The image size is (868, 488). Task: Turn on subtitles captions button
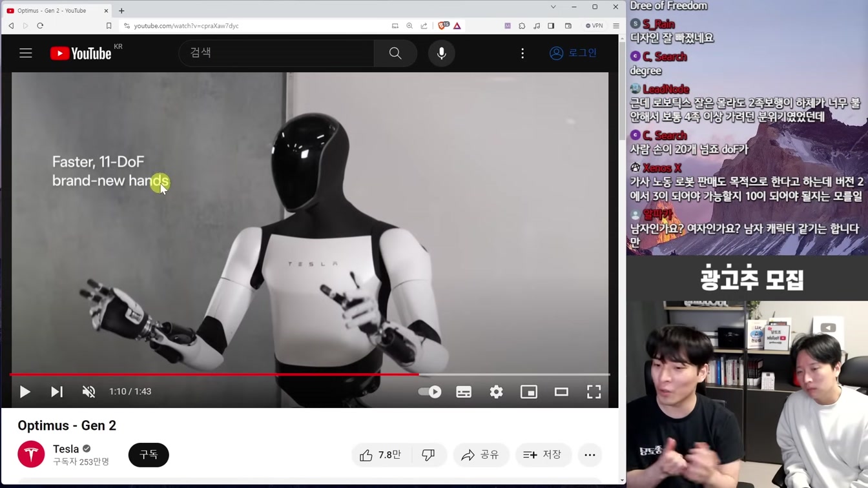[x=464, y=391]
